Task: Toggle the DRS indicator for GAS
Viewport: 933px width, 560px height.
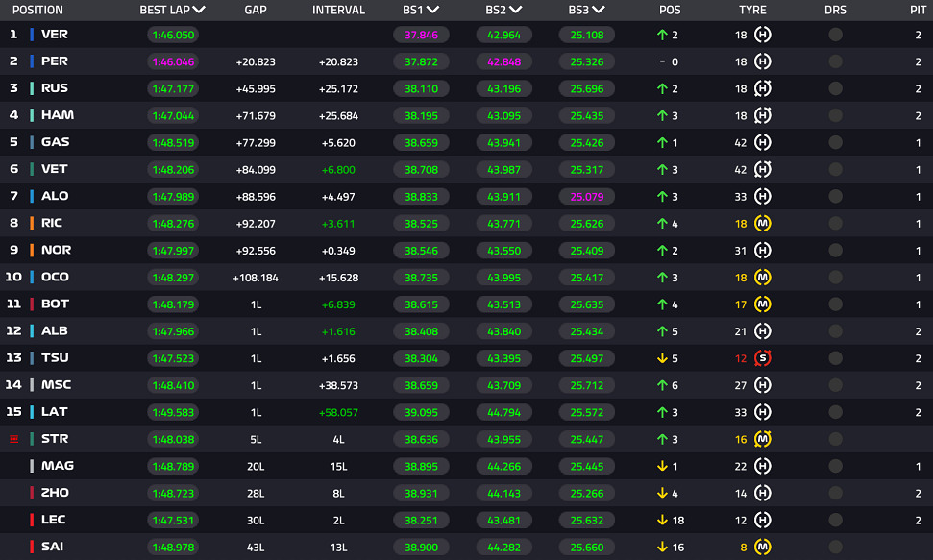Action: pos(835,142)
